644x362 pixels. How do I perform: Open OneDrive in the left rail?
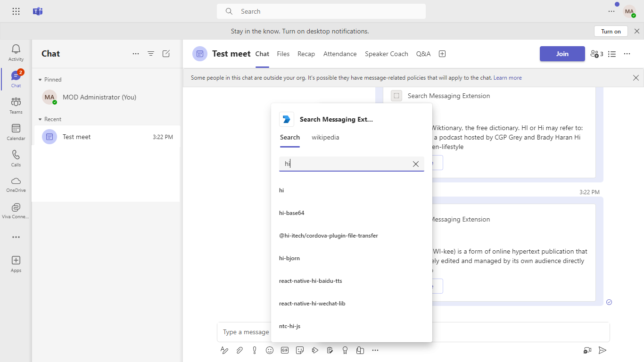tap(16, 184)
